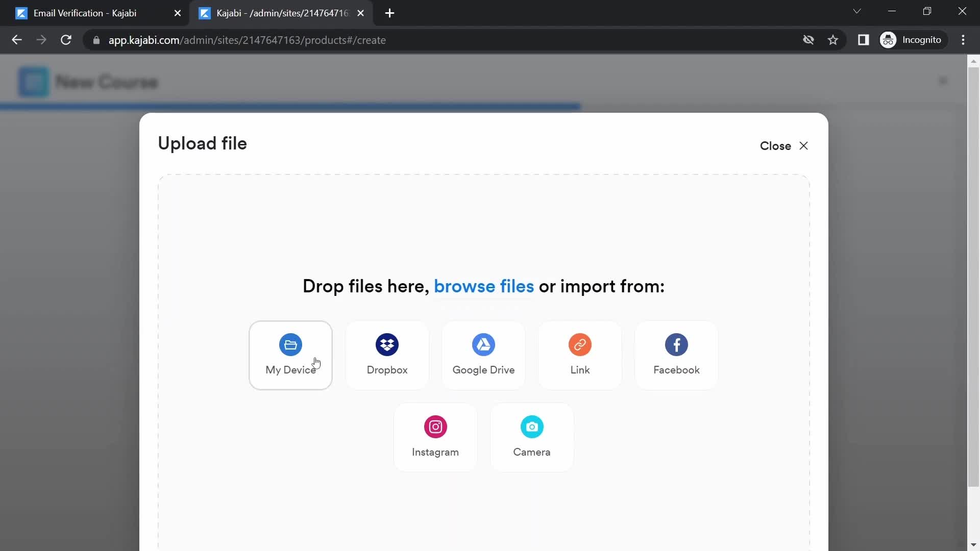Select My Device upload source

(290, 355)
